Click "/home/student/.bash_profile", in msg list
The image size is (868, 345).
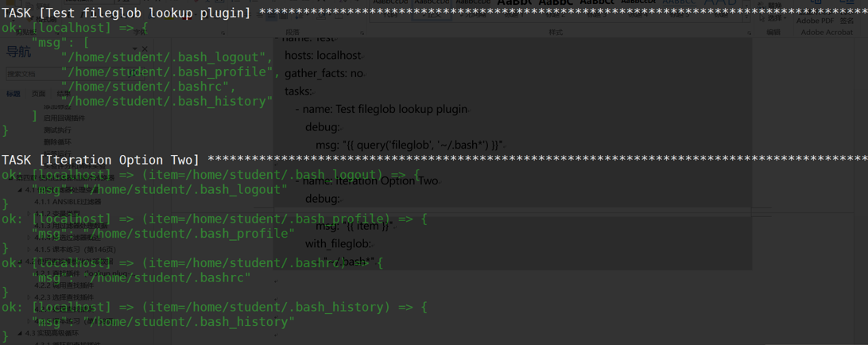click(x=171, y=72)
